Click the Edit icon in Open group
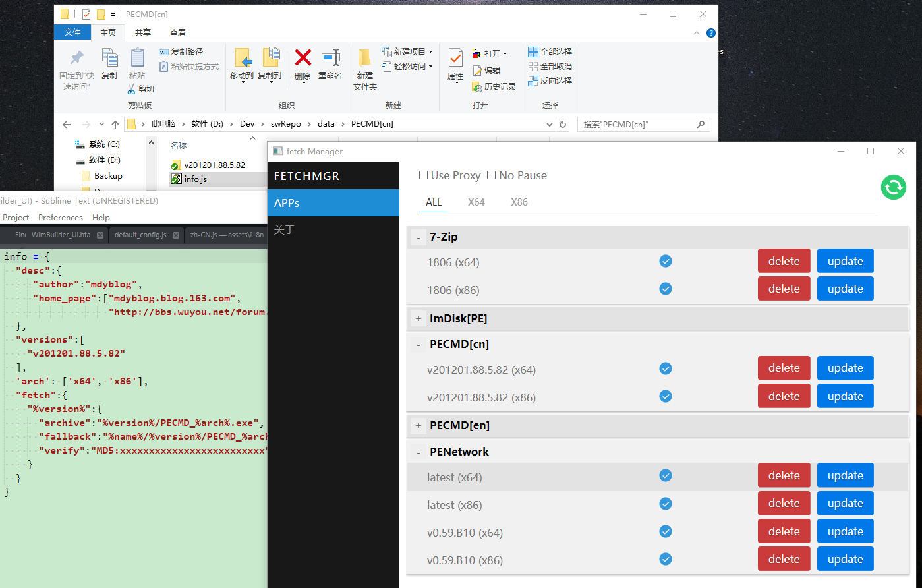Screen dimensions: 922x588 (477, 70)
